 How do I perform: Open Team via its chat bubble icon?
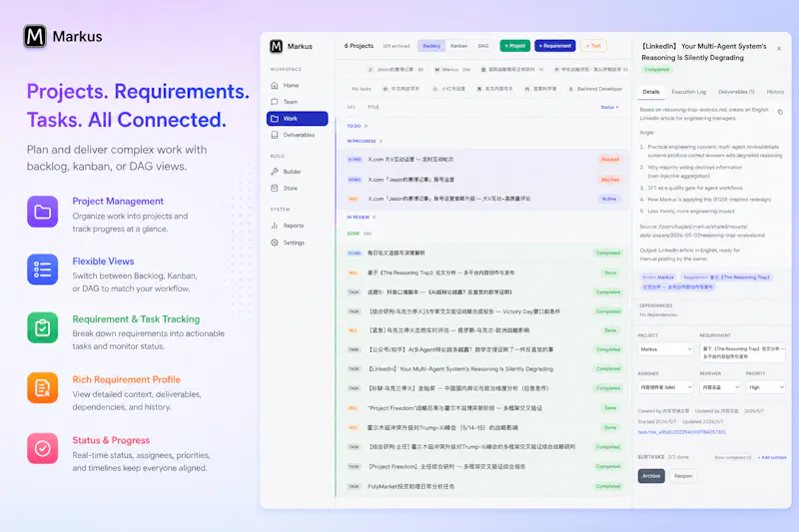(x=275, y=102)
